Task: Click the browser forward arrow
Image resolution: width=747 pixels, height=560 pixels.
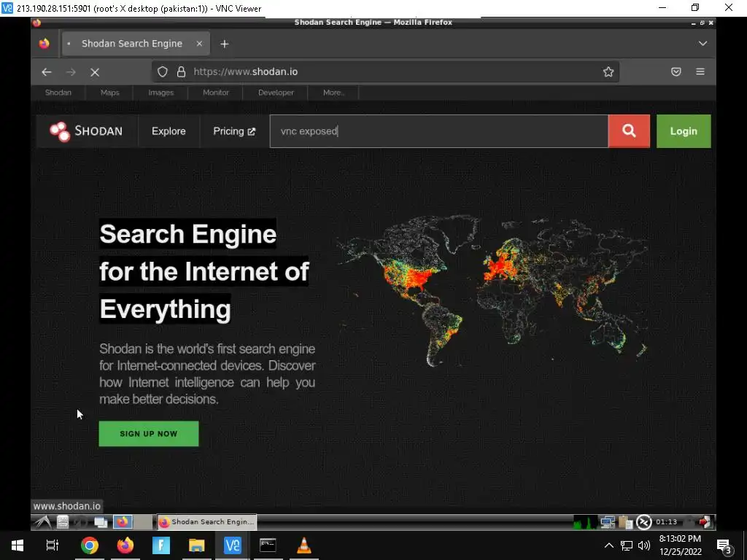Action: click(71, 72)
